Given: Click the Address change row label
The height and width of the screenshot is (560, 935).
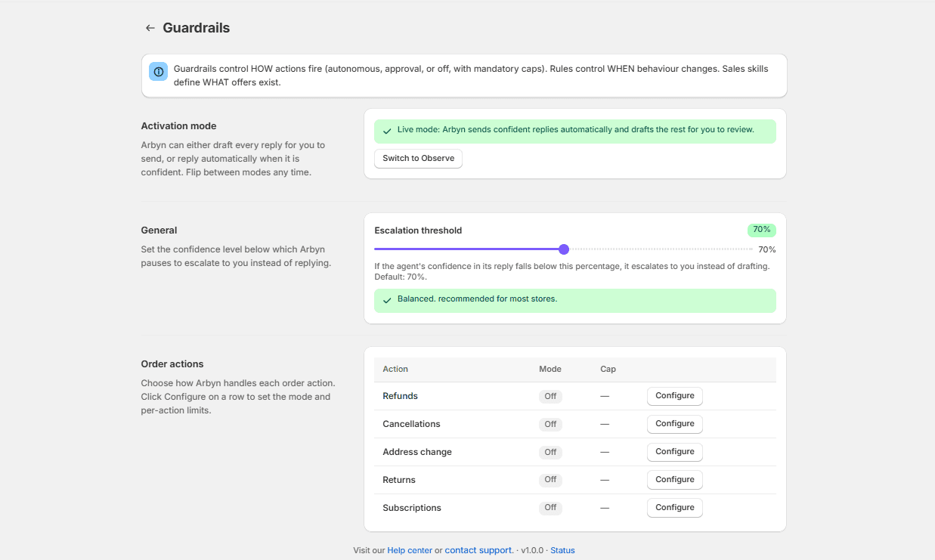Looking at the screenshot, I should [x=417, y=452].
